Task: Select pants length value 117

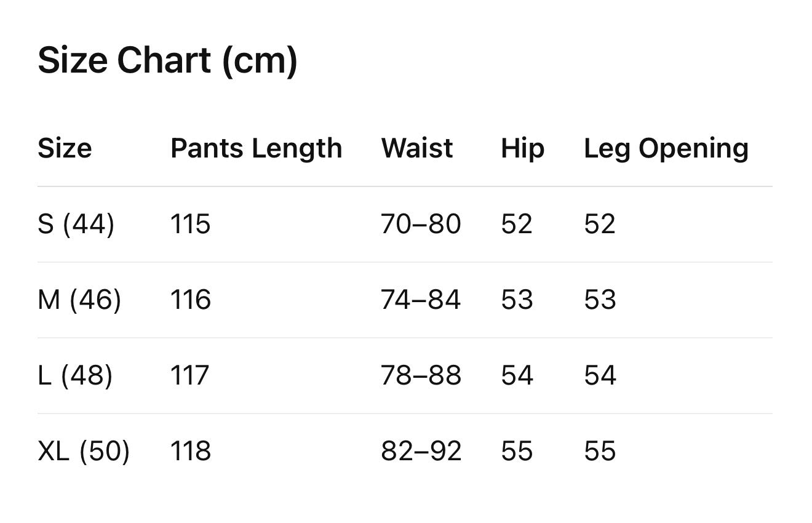Action: pos(190,375)
